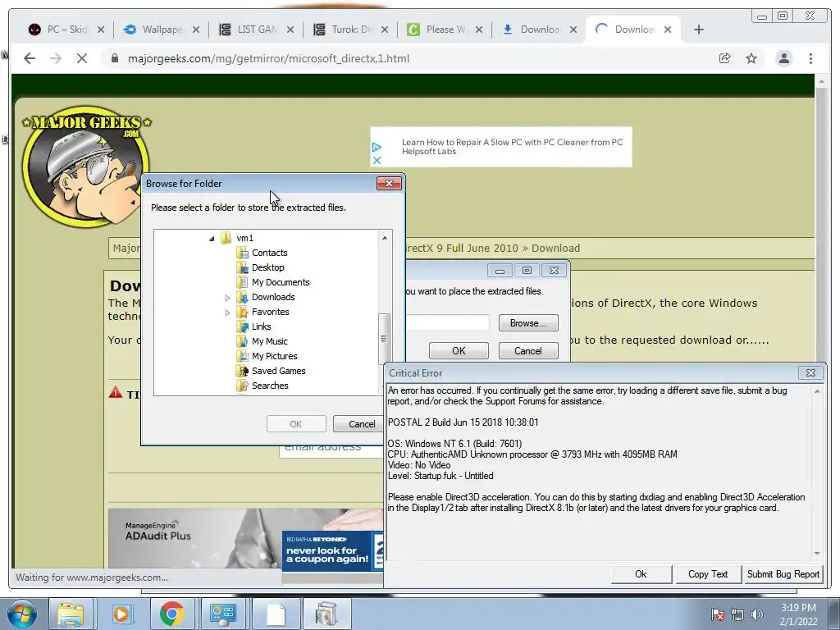Open the Chrome profile avatar icon
The height and width of the screenshot is (630, 840).
point(783,58)
